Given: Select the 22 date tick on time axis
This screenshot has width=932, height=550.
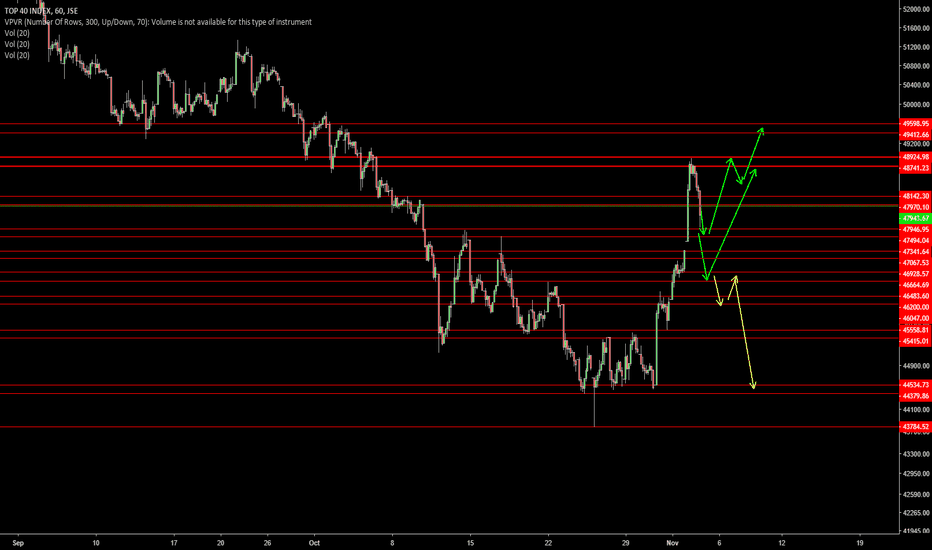Looking at the screenshot, I should point(548,543).
